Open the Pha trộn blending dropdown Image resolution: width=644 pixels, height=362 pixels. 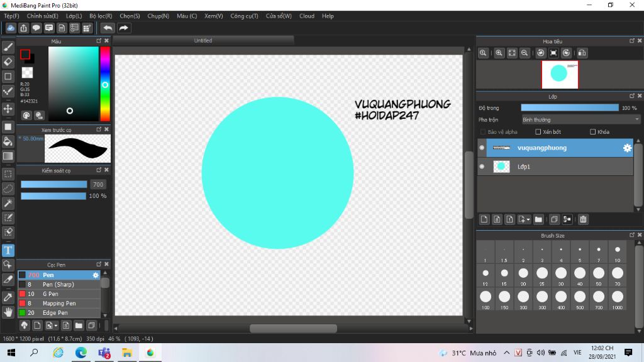(580, 119)
